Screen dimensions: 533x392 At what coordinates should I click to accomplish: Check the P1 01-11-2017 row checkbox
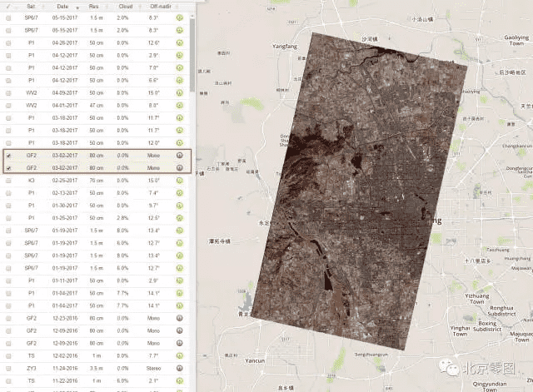(x=8, y=281)
